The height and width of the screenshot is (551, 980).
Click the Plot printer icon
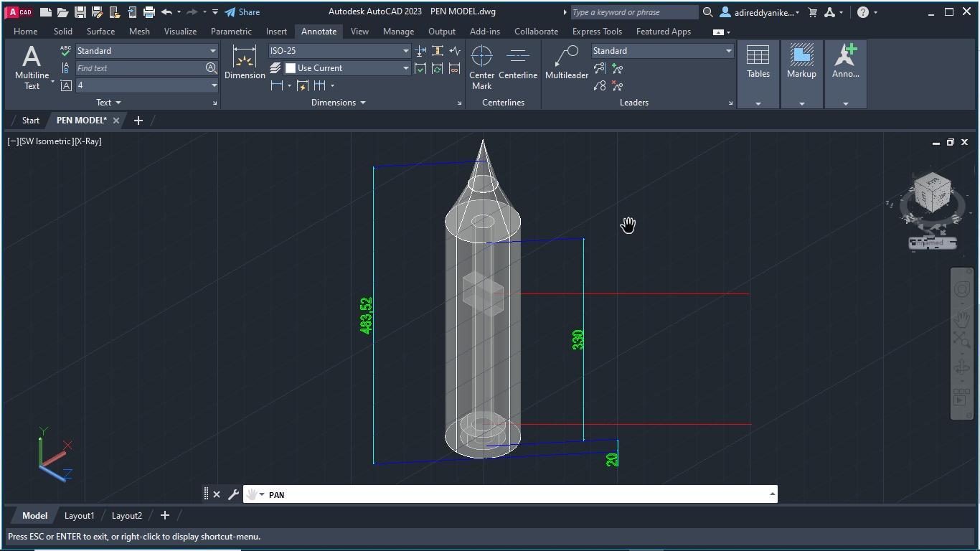click(x=149, y=12)
